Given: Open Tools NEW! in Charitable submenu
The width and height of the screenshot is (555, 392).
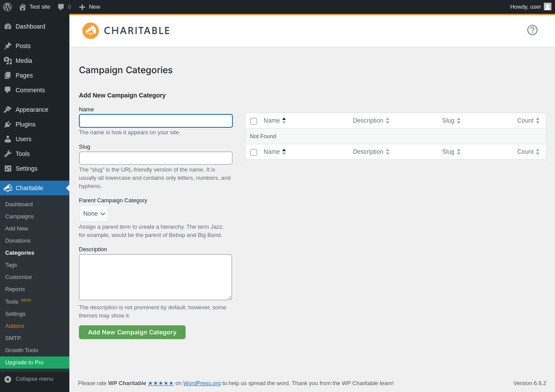Looking at the screenshot, I should [18, 301].
